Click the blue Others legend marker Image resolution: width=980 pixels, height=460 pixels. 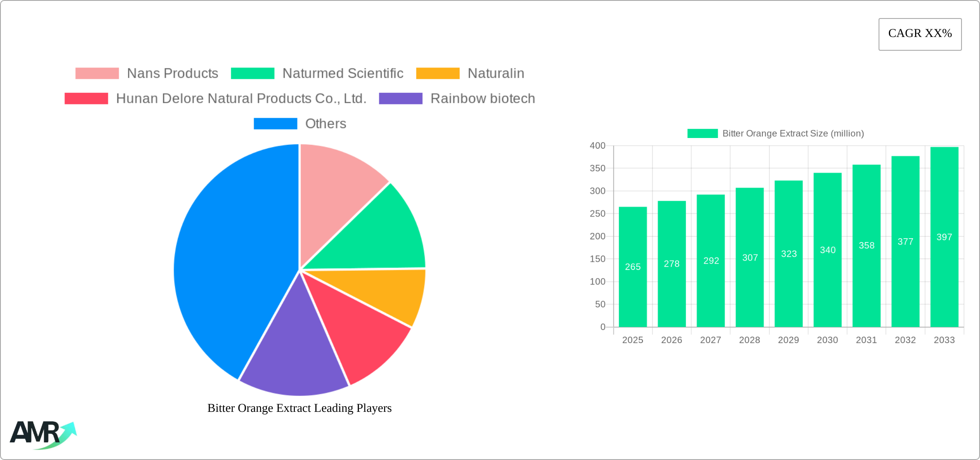click(275, 124)
